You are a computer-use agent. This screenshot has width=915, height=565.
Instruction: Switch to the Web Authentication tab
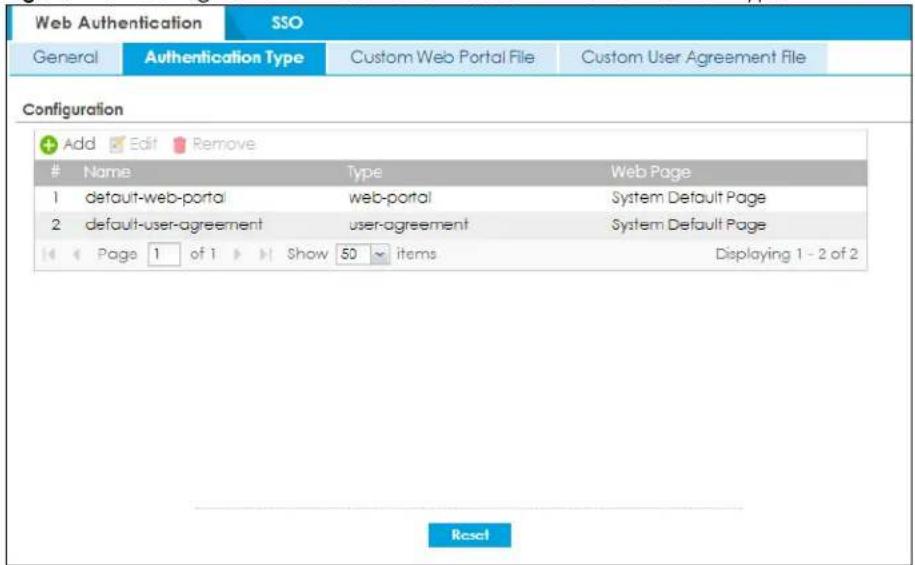118,23
